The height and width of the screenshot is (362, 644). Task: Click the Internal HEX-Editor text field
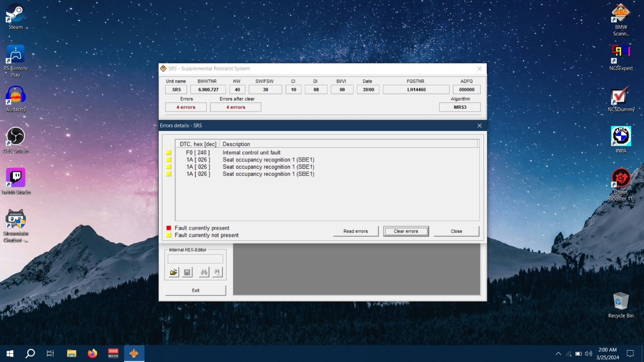click(195, 259)
